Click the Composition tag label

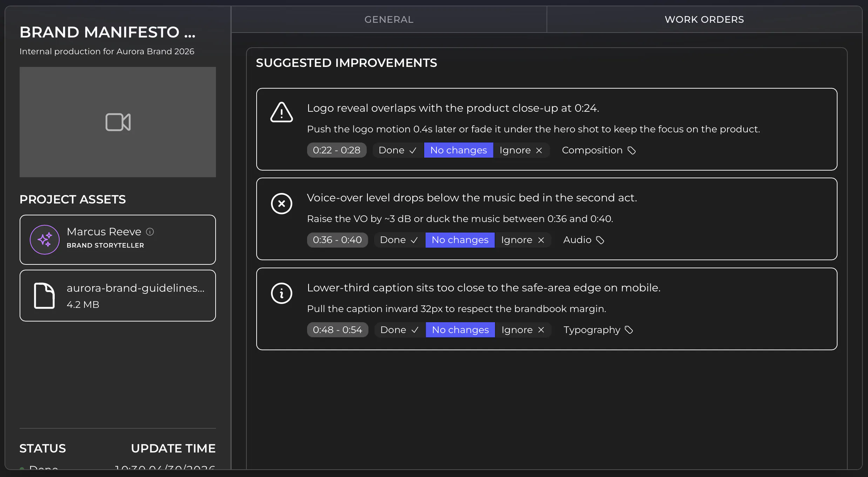click(592, 150)
